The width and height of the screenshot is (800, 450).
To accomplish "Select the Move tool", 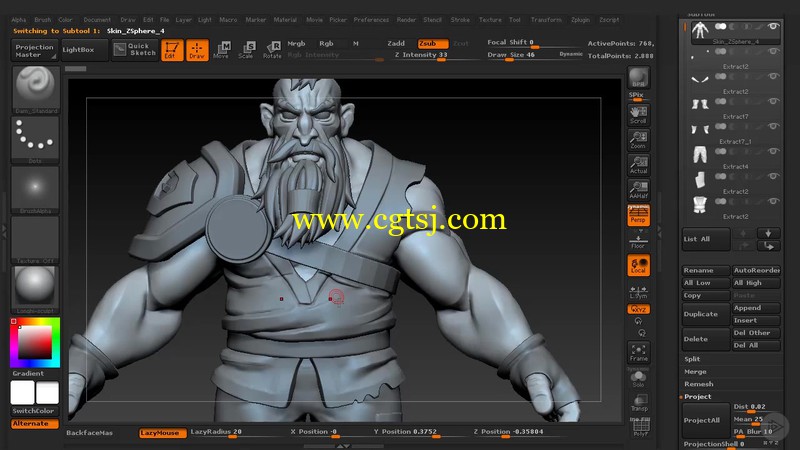I will pos(221,50).
